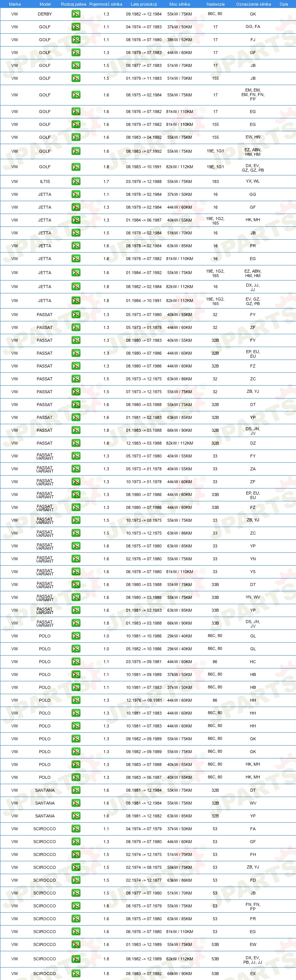Click the body code 183

(x=215, y=181)
